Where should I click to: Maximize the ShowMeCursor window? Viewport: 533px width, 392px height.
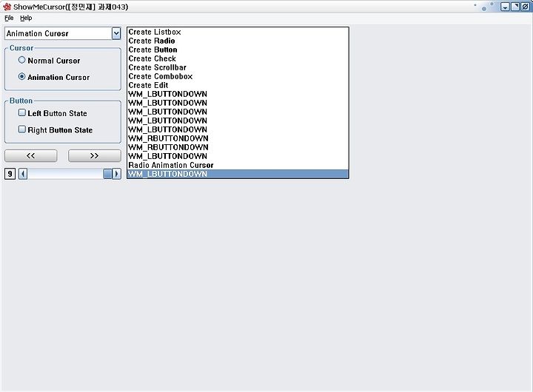pos(515,7)
